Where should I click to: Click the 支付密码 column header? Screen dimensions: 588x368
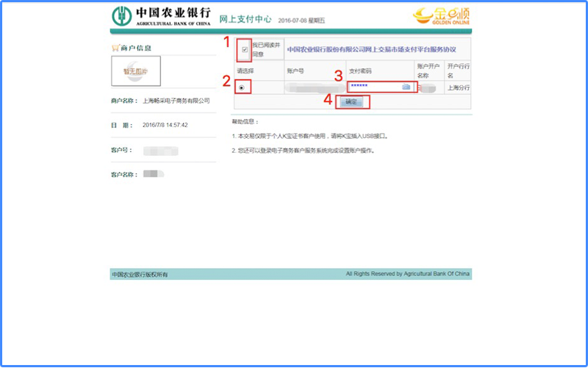359,71
